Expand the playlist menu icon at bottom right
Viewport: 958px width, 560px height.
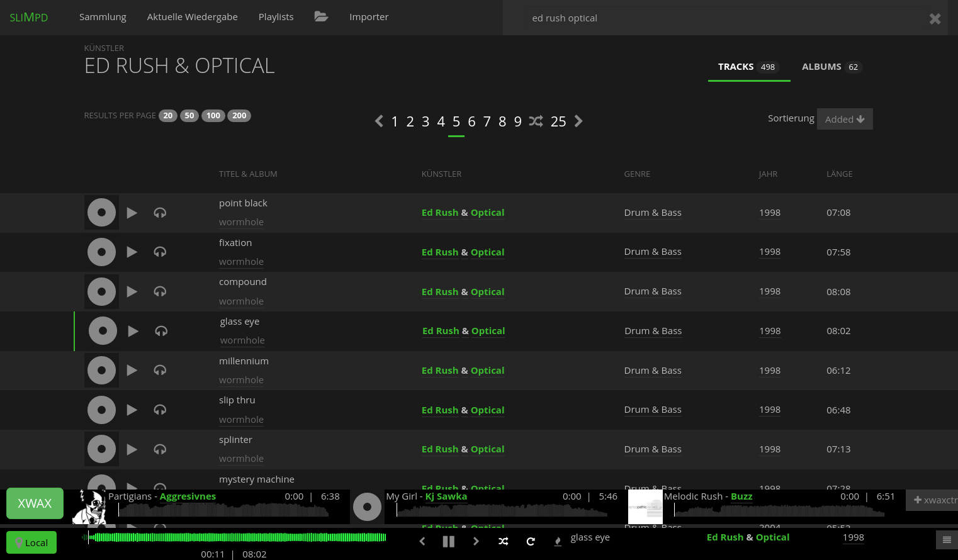coord(946,540)
